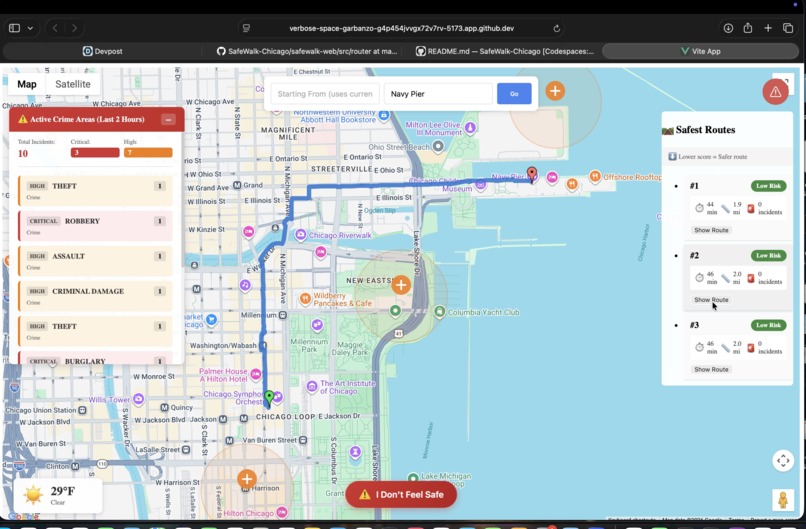This screenshot has width=806, height=529.
Task: Click the blue Go button
Action: (x=514, y=94)
